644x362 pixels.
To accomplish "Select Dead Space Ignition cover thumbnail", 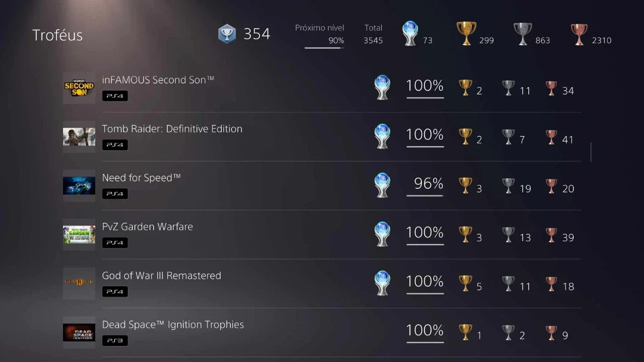I will pos(79,333).
